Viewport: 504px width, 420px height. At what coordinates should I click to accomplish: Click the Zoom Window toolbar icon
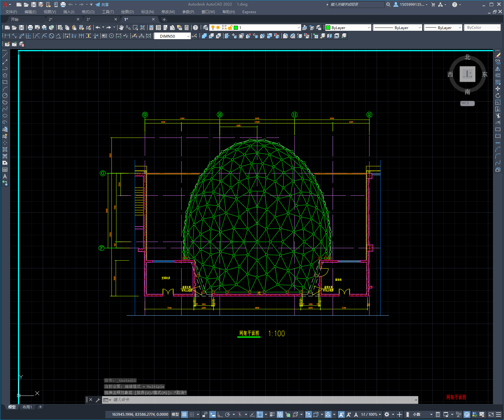[x=135, y=28]
